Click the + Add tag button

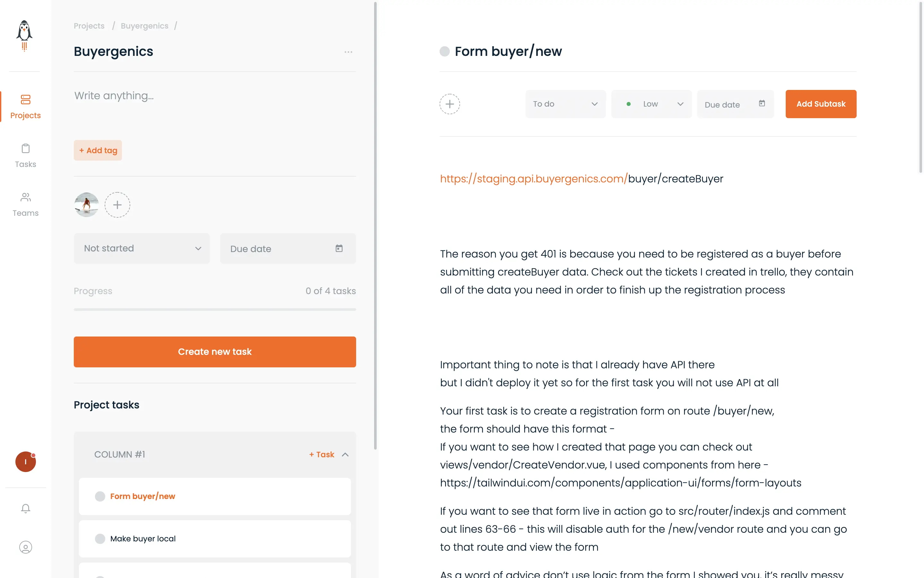pos(98,150)
